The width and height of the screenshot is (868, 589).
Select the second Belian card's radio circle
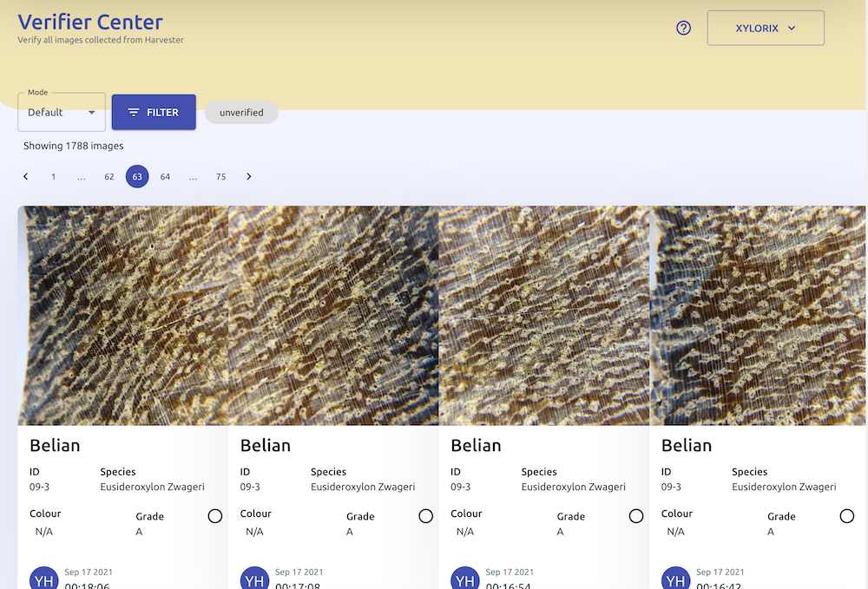(x=425, y=516)
